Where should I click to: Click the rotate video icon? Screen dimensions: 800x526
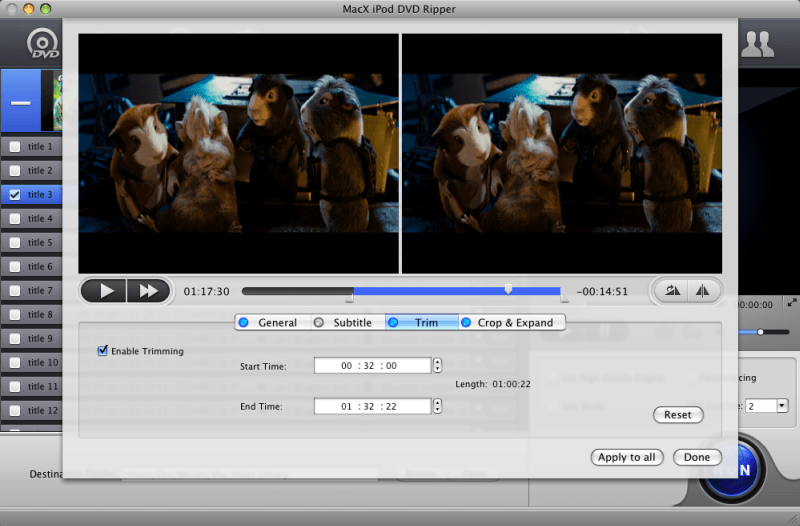(672, 291)
